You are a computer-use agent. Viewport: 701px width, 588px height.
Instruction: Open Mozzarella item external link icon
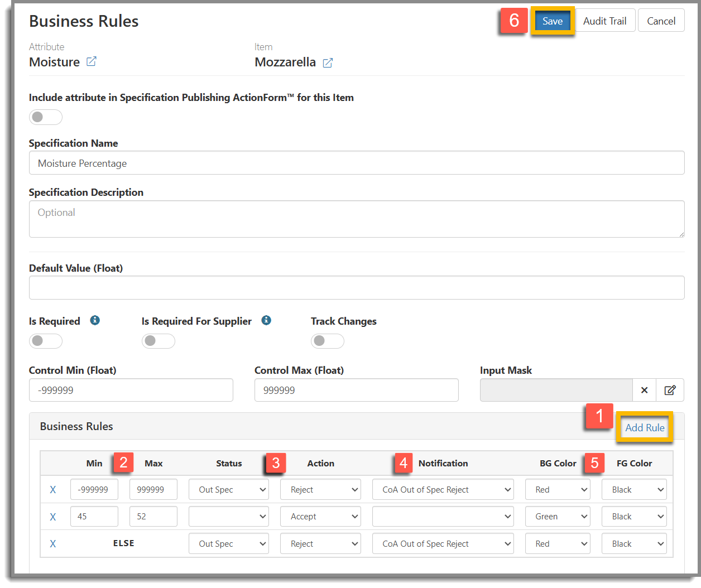(328, 62)
